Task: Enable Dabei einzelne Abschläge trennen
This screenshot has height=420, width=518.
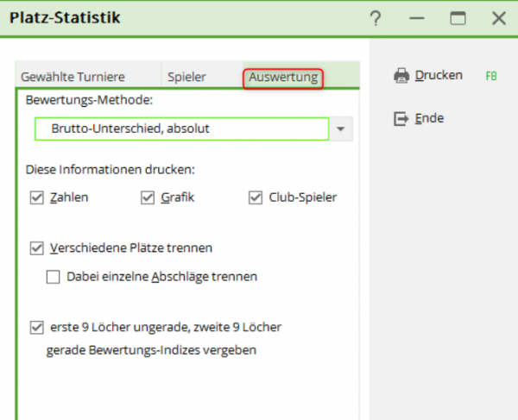Action: [53, 277]
